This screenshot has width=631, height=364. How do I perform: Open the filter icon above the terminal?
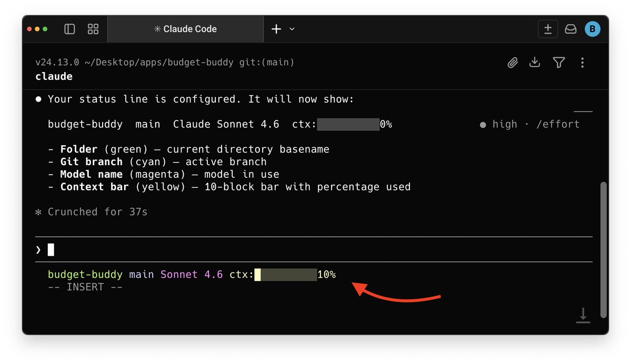click(x=558, y=63)
